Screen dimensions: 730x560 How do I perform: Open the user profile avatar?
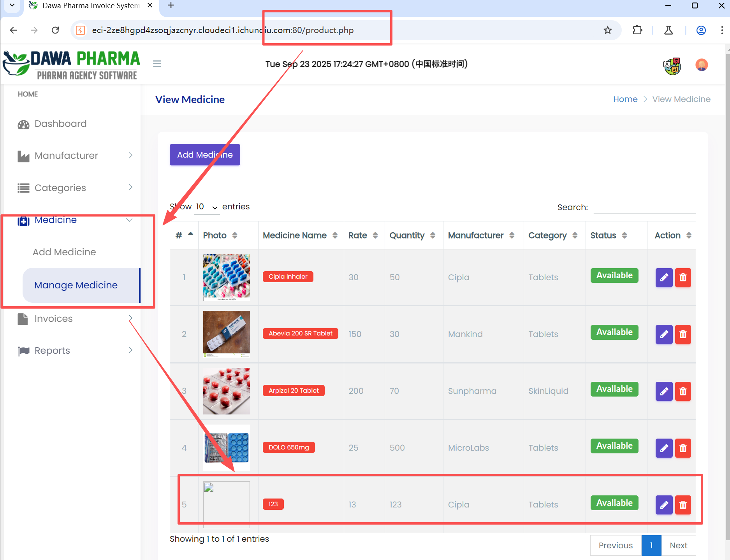(x=702, y=65)
